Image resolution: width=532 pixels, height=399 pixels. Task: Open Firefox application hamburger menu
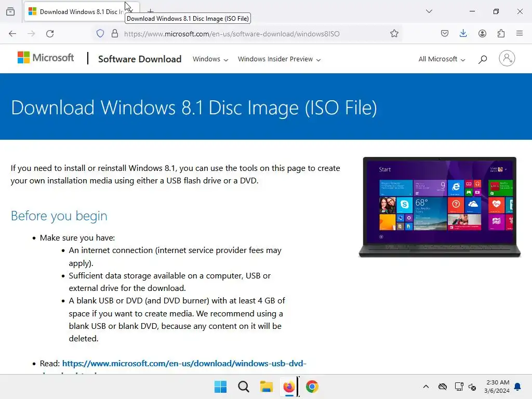(x=520, y=34)
